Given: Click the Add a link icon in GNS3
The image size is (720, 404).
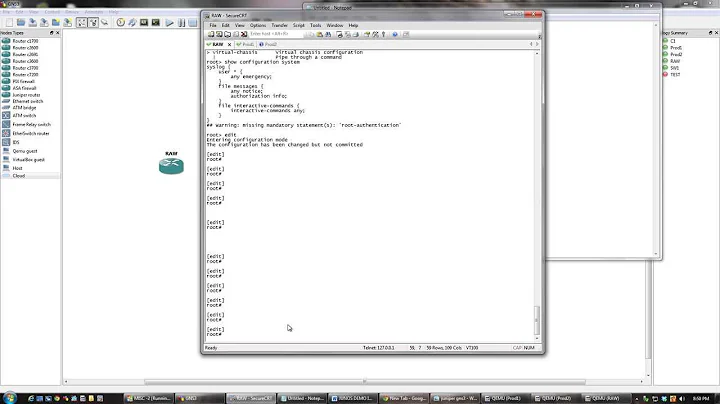Looking at the screenshot, I should [105, 22].
